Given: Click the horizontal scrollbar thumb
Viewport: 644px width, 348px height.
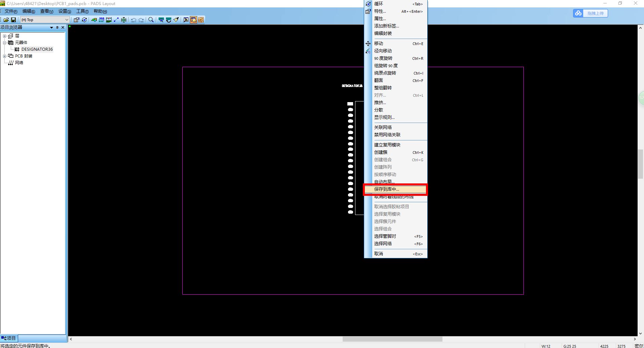Looking at the screenshot, I should [x=392, y=339].
